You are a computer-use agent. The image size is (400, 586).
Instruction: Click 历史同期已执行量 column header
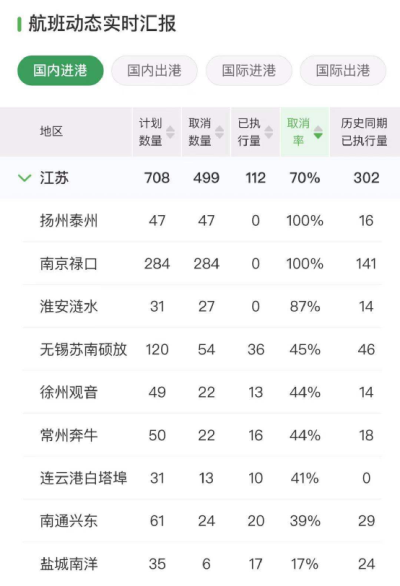[364, 132]
